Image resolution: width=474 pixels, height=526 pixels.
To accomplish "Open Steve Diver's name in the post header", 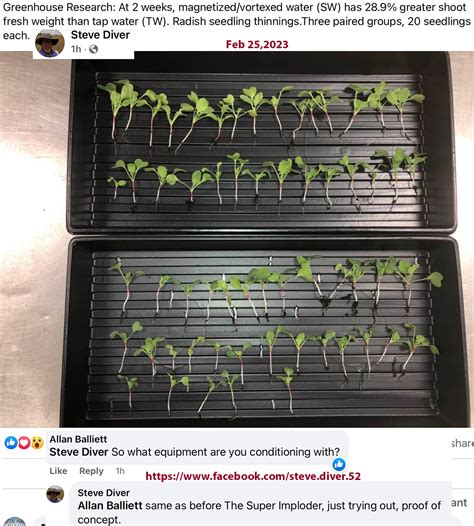I will pyautogui.click(x=100, y=35).
